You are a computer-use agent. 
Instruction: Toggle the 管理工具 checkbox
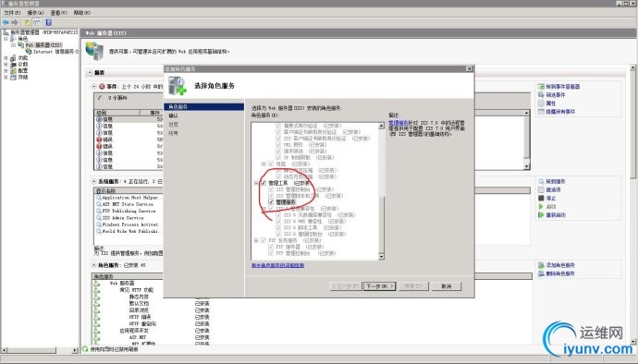(x=264, y=183)
